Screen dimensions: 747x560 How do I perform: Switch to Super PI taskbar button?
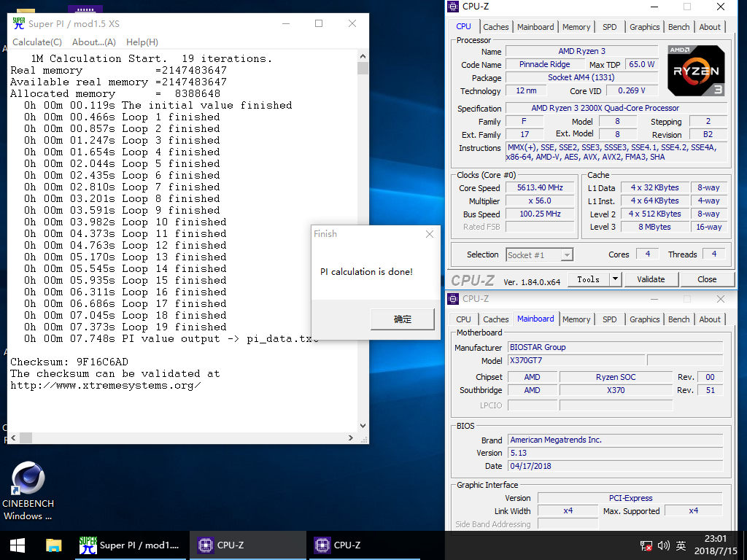click(x=130, y=545)
